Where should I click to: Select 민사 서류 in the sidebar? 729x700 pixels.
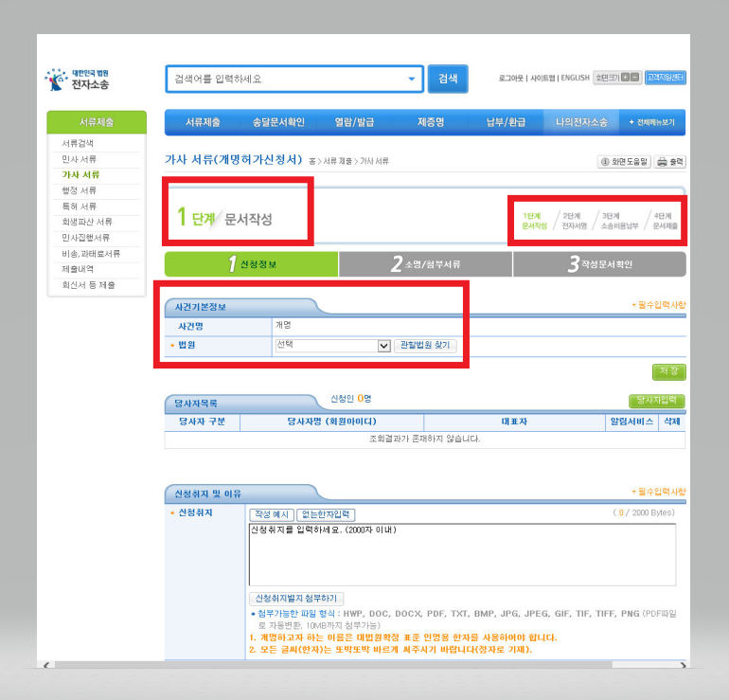(79, 159)
